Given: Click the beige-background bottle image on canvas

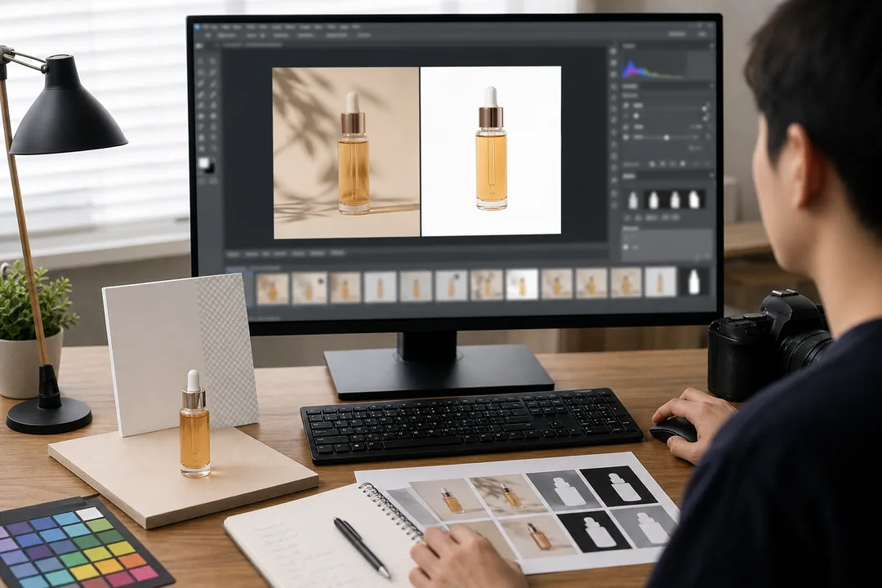Looking at the screenshot, I should [x=346, y=153].
